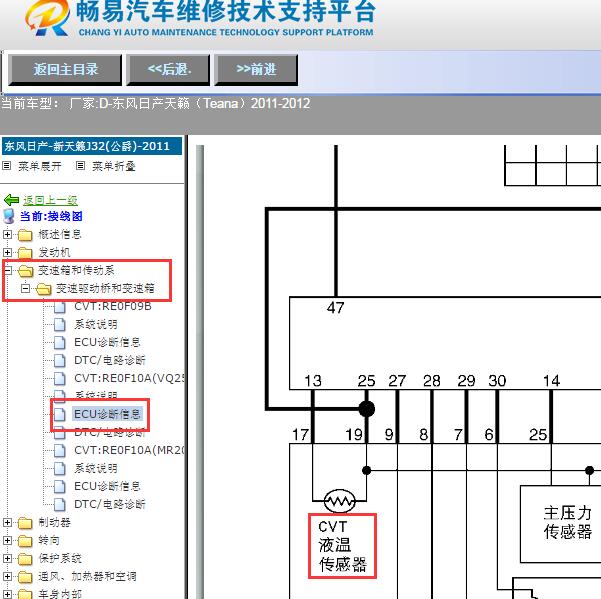Expand the 发动机 tree node
601x599 pixels.
click(7, 252)
